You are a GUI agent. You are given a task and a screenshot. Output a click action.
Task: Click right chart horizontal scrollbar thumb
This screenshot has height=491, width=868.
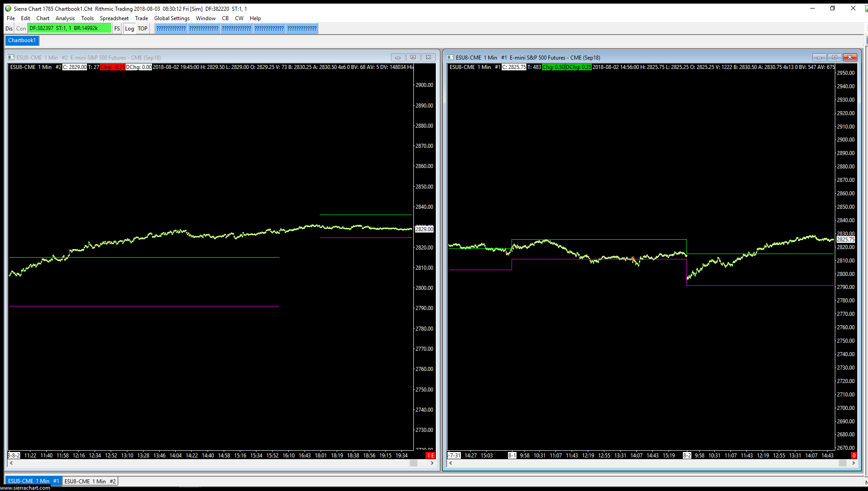pos(842,463)
